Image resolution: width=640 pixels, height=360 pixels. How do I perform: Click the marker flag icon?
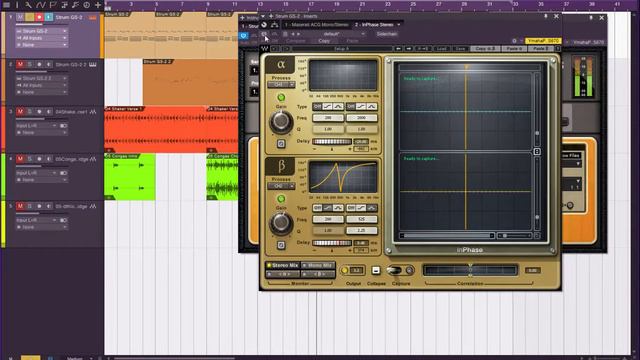(x=53, y=5)
